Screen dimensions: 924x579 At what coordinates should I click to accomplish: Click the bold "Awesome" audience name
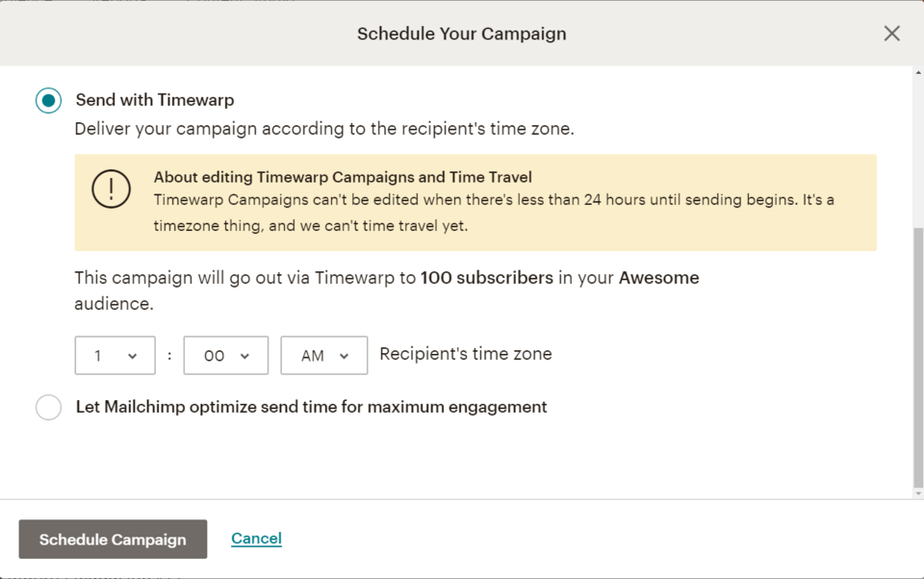click(659, 278)
